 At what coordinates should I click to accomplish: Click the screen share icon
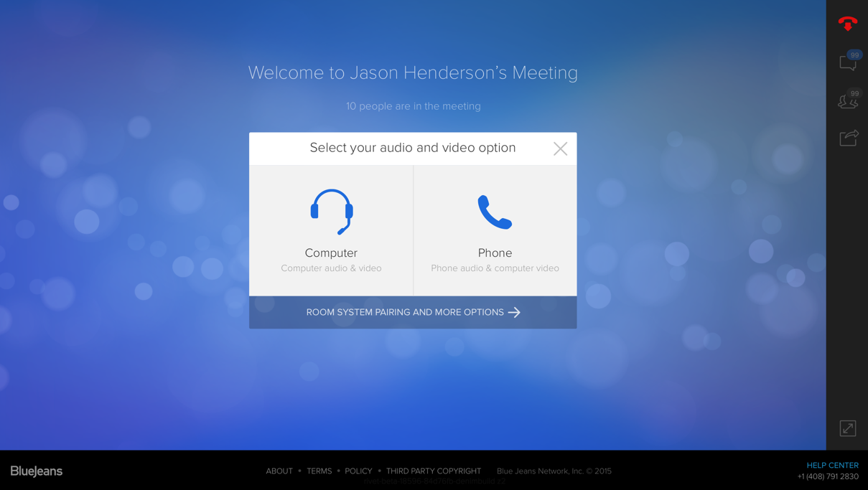pos(848,138)
